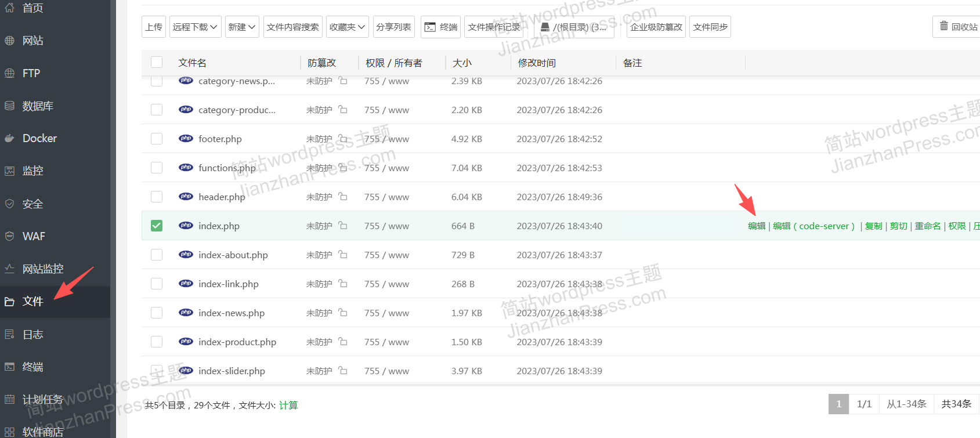980x438 pixels.
Task: Click the 文件内容搜索 button
Action: pyautogui.click(x=293, y=27)
